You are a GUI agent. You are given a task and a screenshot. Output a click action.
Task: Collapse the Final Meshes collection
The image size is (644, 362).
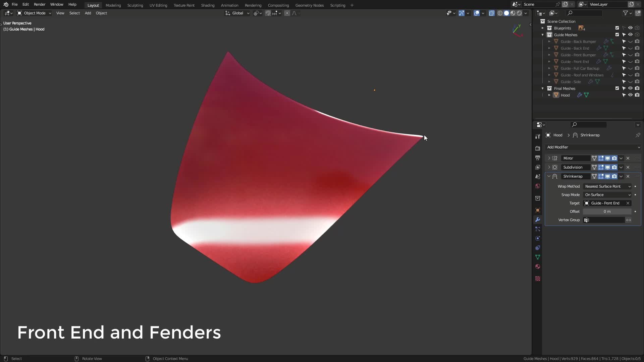pyautogui.click(x=543, y=88)
